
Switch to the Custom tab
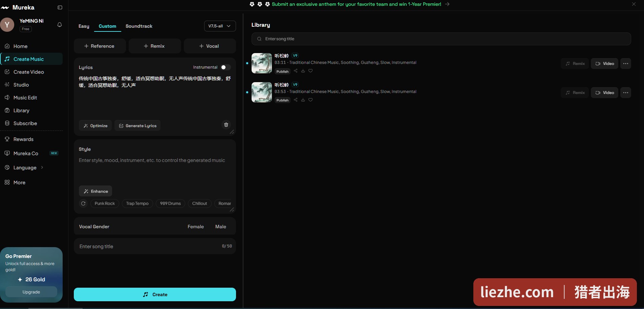point(107,26)
